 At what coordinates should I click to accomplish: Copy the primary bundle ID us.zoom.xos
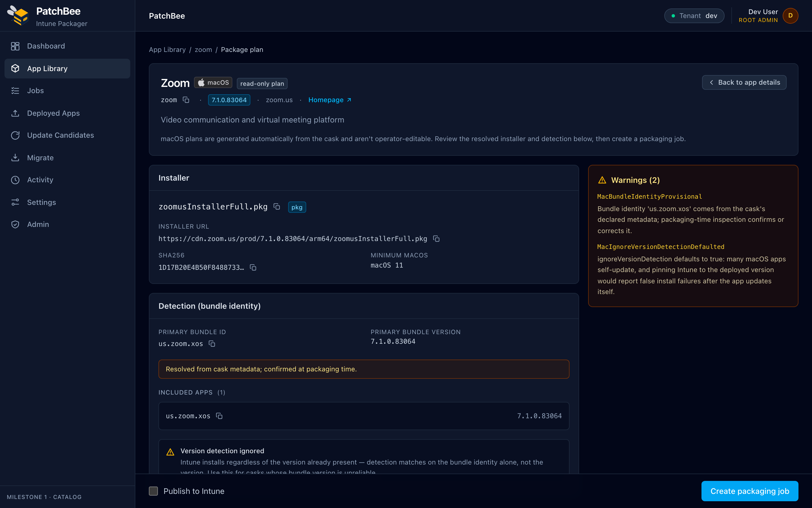pyautogui.click(x=212, y=344)
